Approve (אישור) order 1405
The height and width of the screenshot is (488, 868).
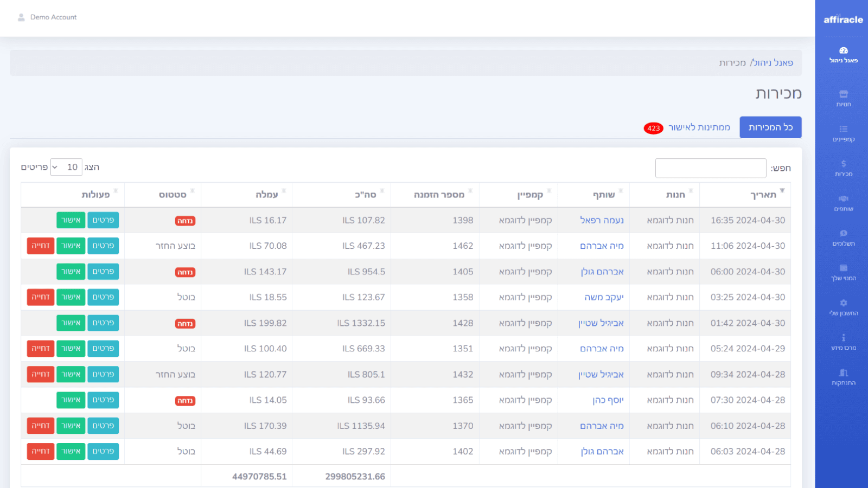tap(71, 272)
